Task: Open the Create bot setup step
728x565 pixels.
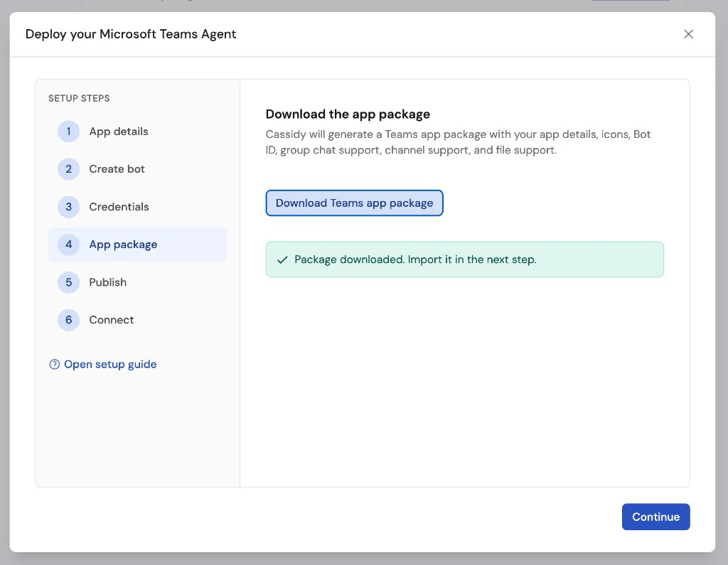Action: [137, 169]
